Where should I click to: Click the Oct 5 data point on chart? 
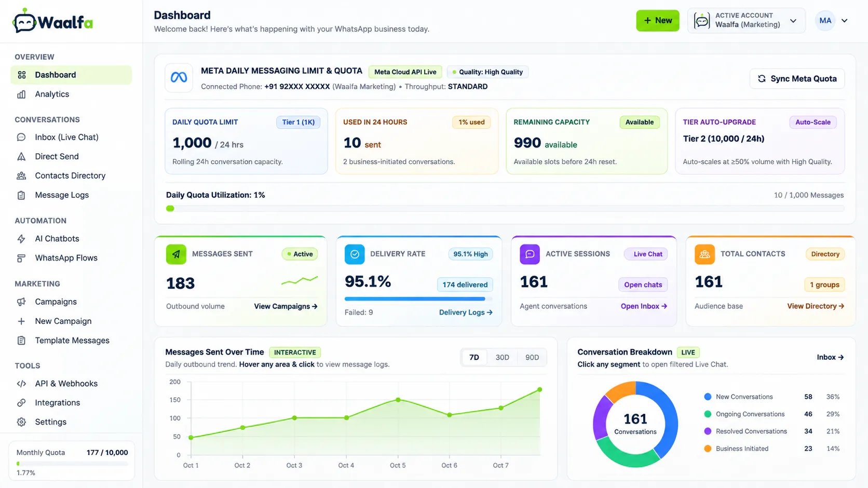click(398, 400)
